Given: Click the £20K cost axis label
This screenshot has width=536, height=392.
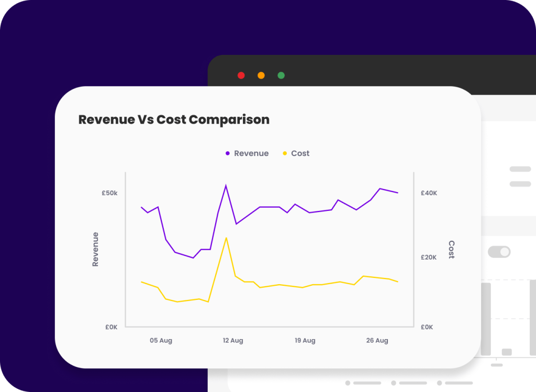Looking at the screenshot, I should (x=429, y=257).
